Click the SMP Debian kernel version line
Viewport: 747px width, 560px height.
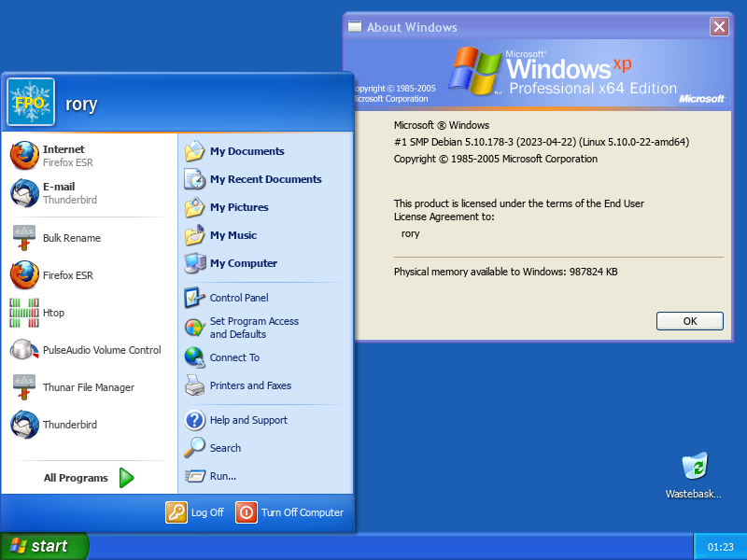pyautogui.click(x=542, y=142)
